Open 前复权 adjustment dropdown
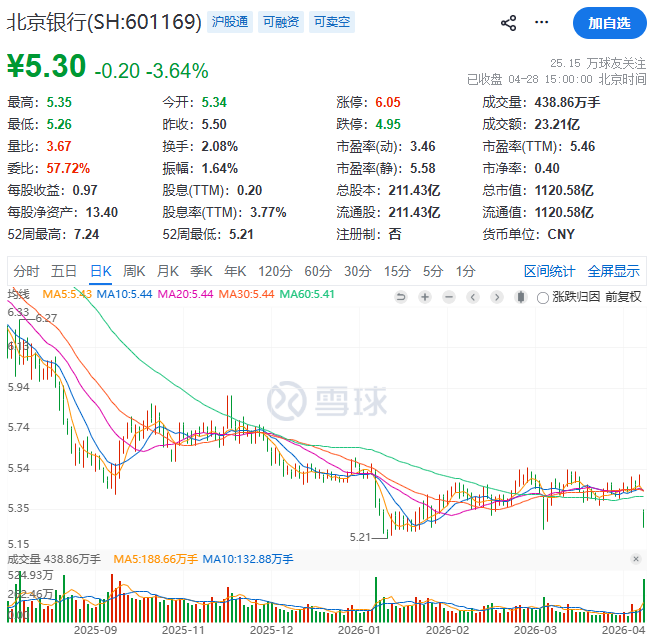 coord(623,297)
